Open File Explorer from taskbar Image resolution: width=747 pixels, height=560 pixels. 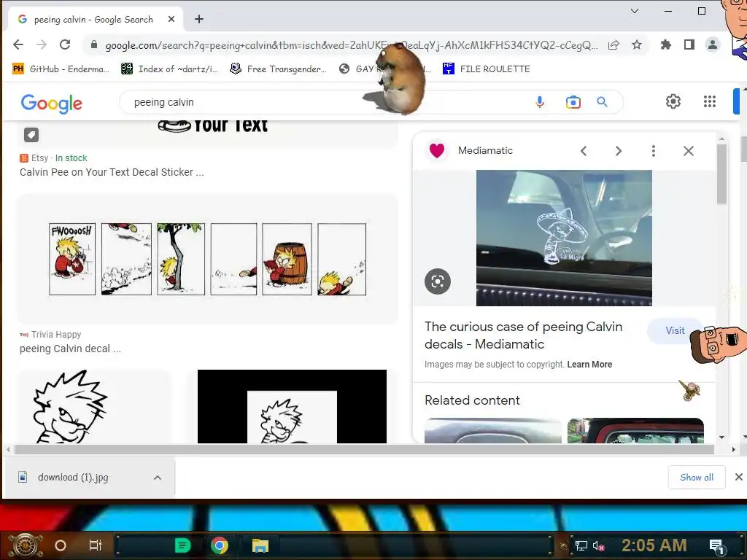point(260,545)
